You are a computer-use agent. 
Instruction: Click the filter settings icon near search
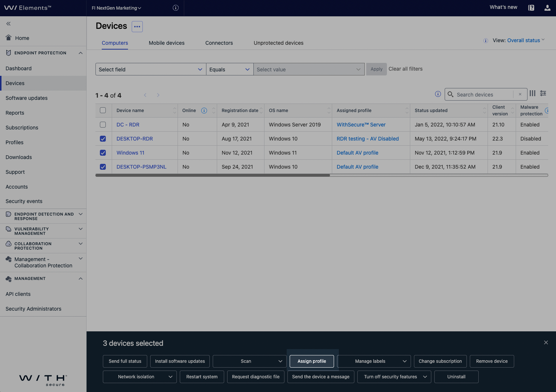(x=543, y=94)
